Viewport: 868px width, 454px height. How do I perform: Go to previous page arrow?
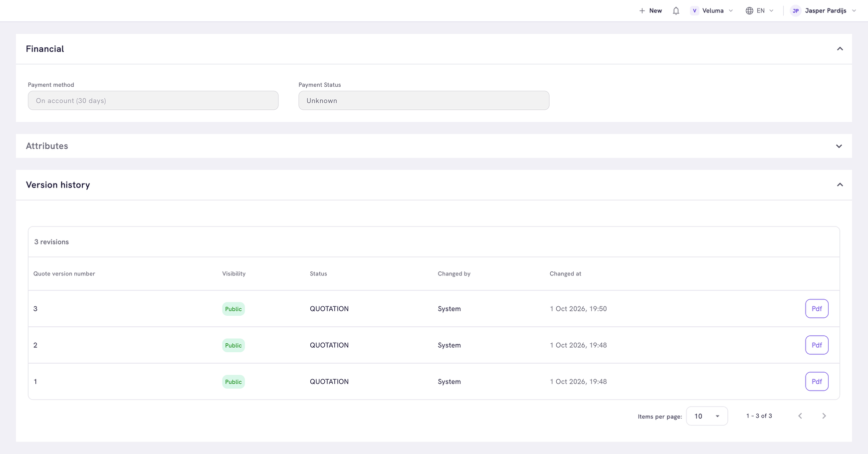[x=800, y=416]
